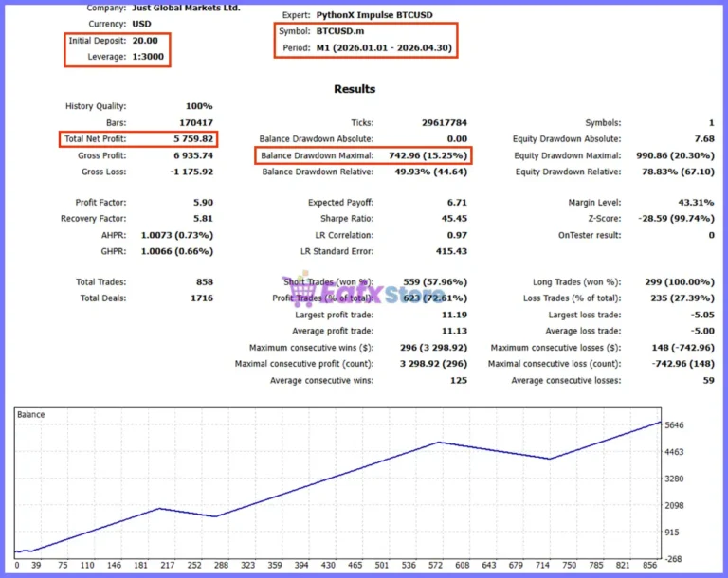Click the Balance Drawdown Maximal value
728x578 pixels.
(x=428, y=155)
